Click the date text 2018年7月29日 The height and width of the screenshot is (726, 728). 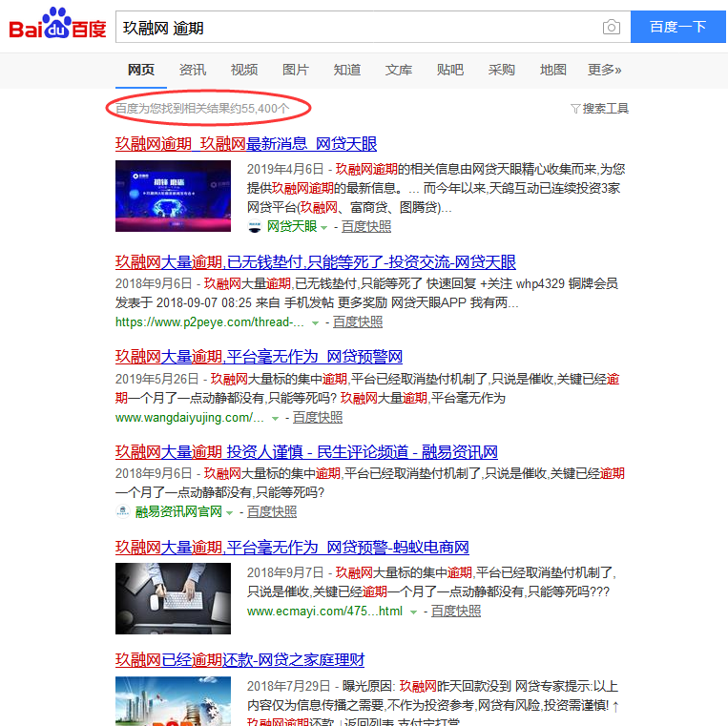(x=288, y=686)
